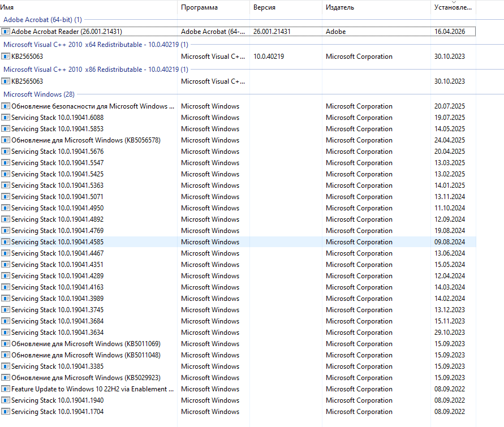Click the icon next to update KB5011069

pyautogui.click(x=6, y=344)
